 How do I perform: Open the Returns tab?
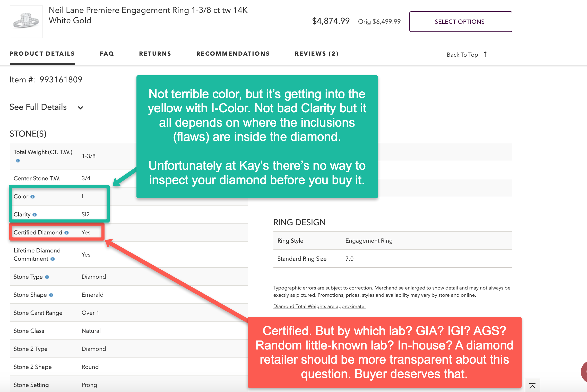155,54
